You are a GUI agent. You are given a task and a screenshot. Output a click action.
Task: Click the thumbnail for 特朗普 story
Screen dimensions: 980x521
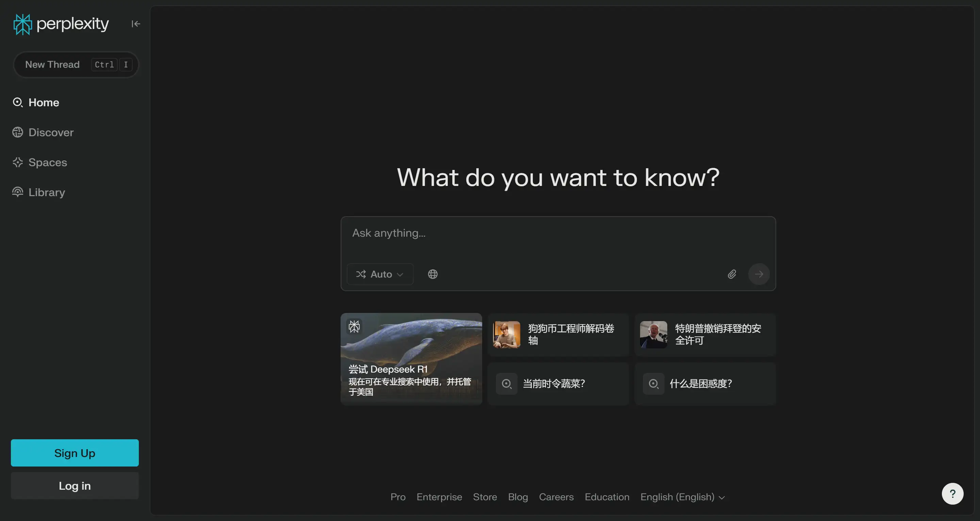pos(653,334)
